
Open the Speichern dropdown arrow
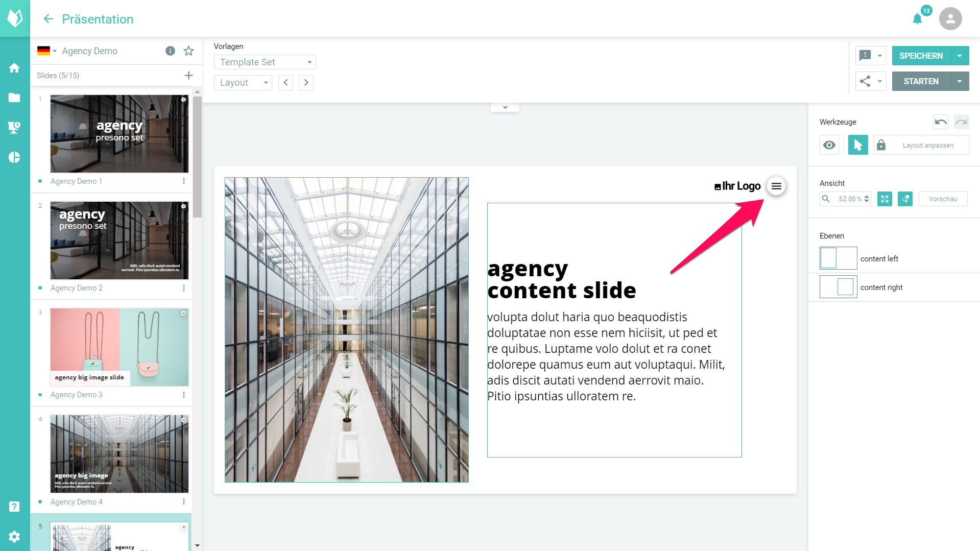[x=959, y=56]
